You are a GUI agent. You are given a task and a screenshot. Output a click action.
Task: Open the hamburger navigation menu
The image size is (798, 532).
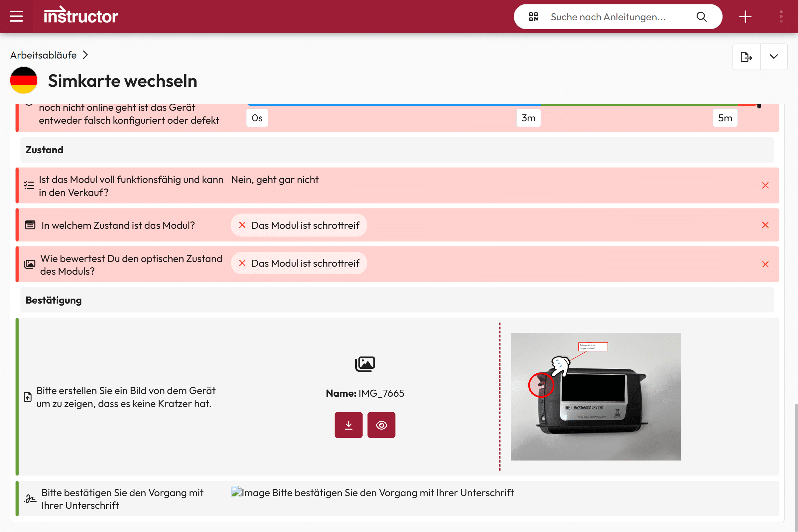16,16
